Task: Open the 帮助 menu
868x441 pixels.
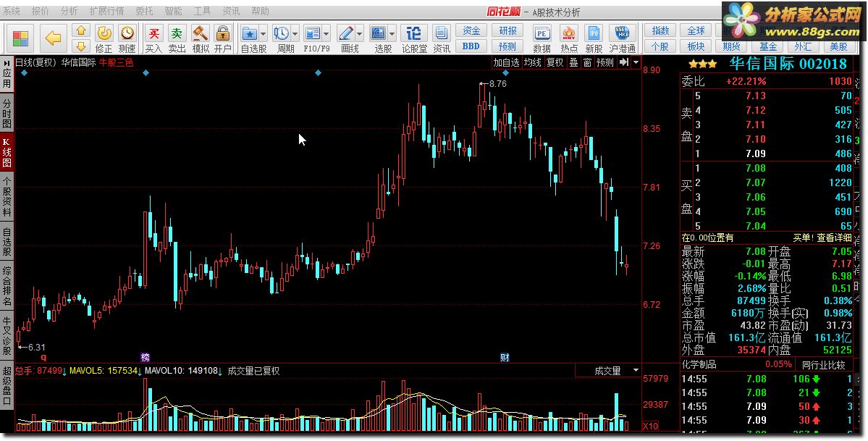Action: tap(260, 11)
